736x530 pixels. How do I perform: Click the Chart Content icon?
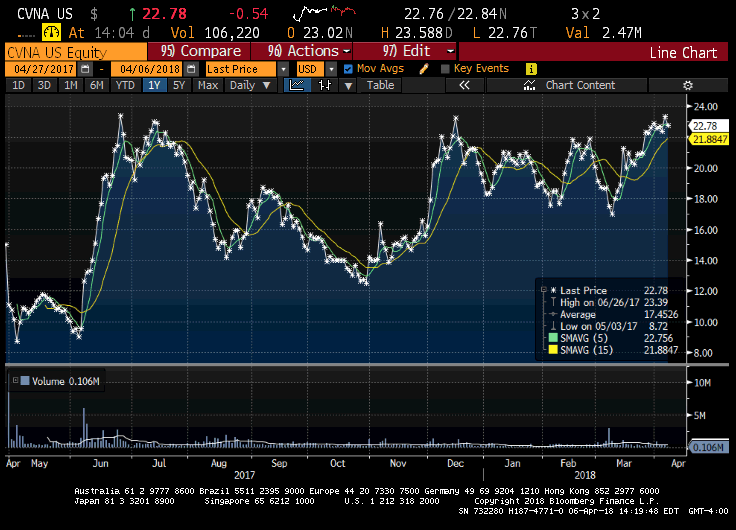tap(529, 85)
